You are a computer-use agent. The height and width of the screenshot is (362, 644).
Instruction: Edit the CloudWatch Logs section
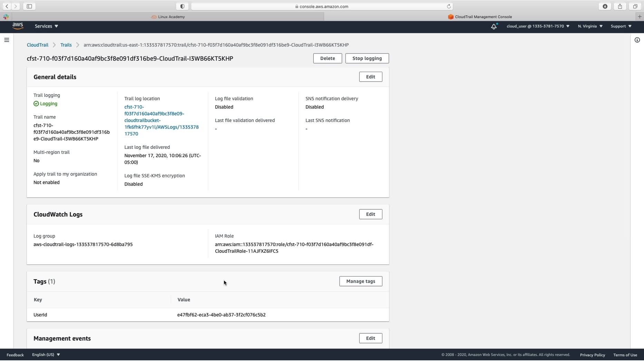(371, 214)
